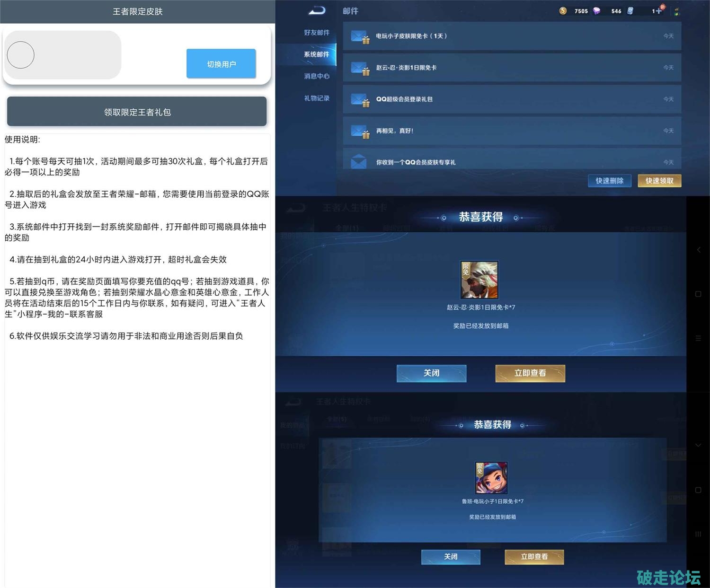Click the gold coin currency icon

563,11
